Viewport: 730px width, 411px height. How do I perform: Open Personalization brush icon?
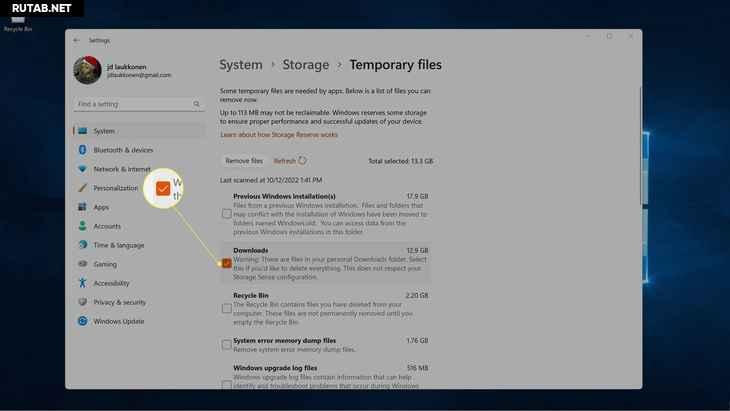point(83,188)
